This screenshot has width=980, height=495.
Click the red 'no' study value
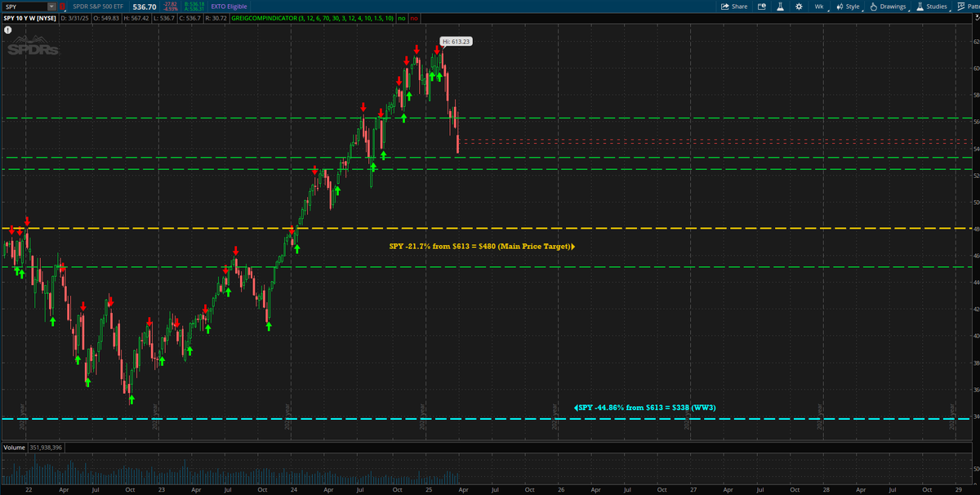coord(414,18)
